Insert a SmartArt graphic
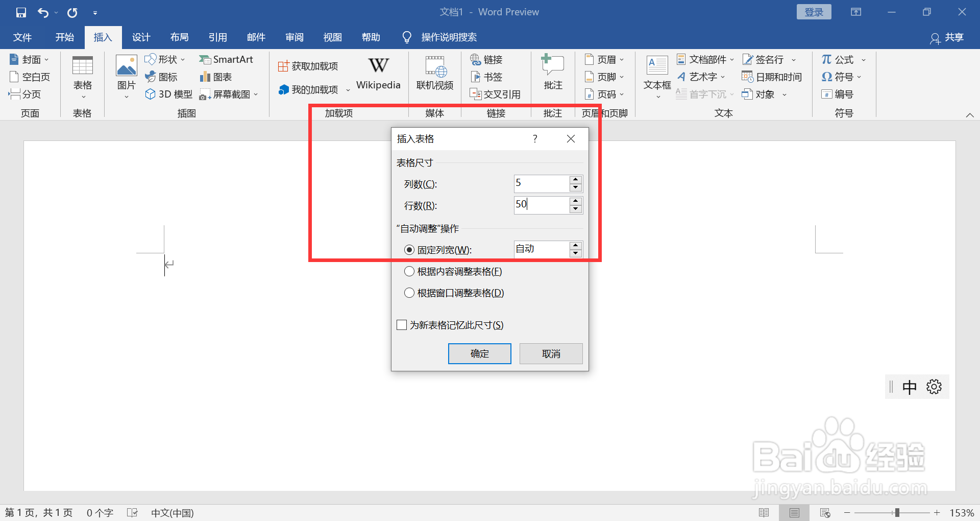The image size is (980, 521). click(x=227, y=59)
